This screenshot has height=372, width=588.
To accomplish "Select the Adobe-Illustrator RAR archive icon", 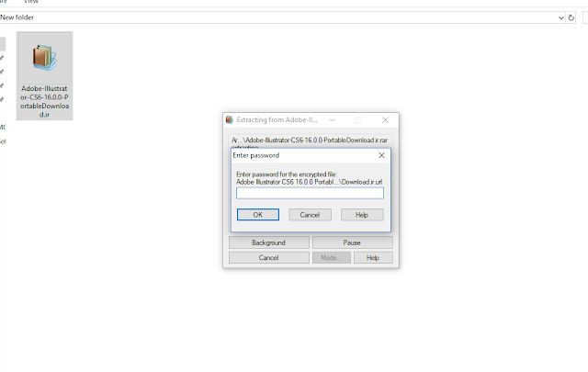I will coord(45,58).
